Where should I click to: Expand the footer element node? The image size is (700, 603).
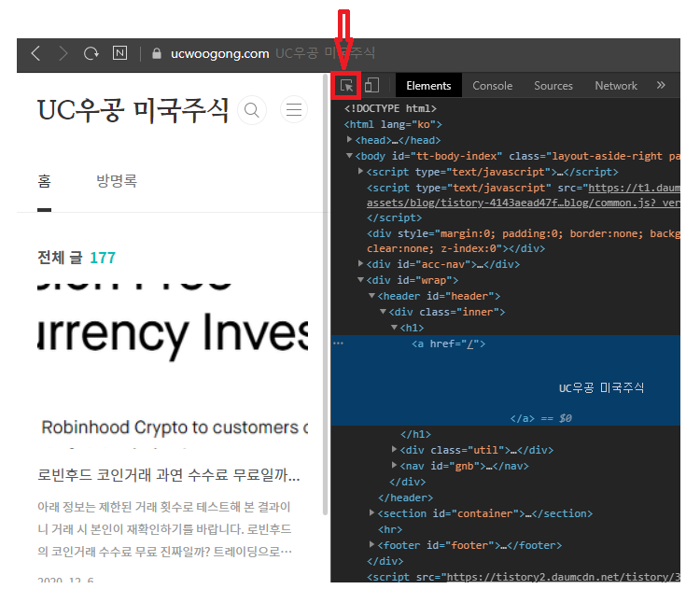pos(371,544)
